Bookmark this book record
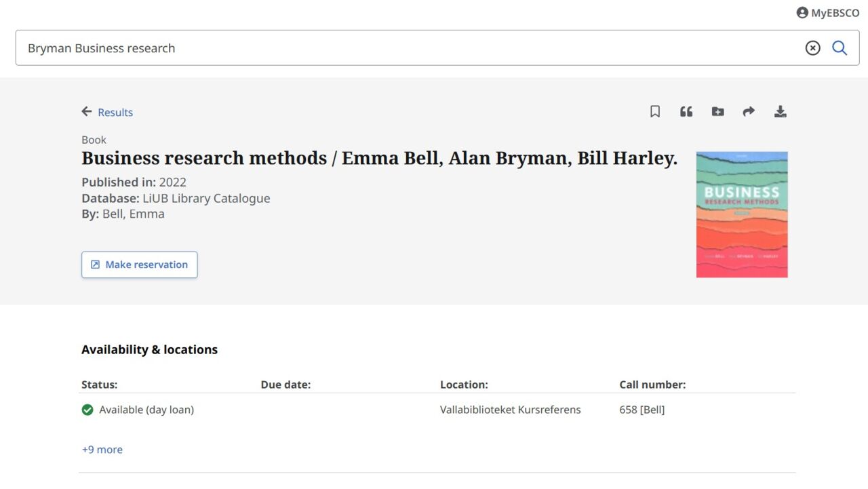The width and height of the screenshot is (868, 489). coord(654,111)
